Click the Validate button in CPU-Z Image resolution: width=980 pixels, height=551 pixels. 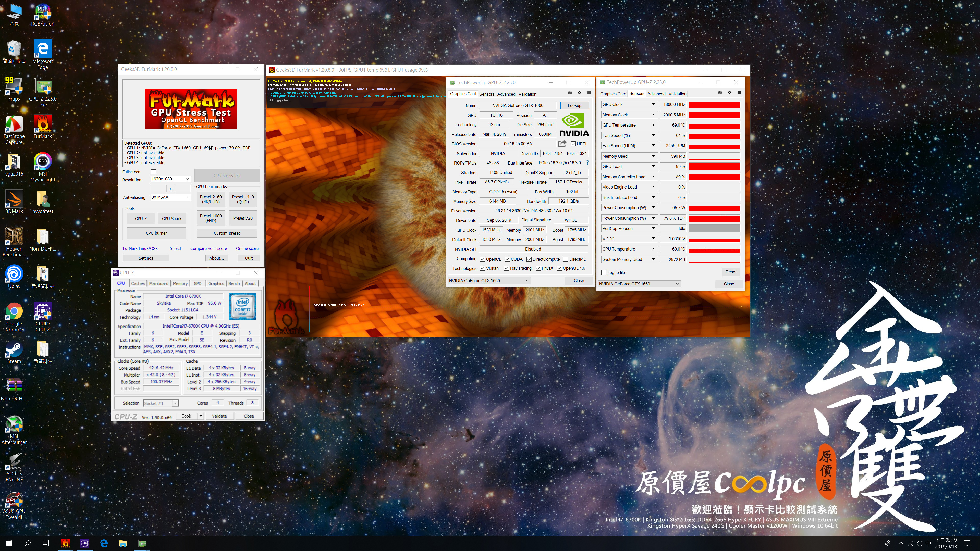tap(219, 416)
